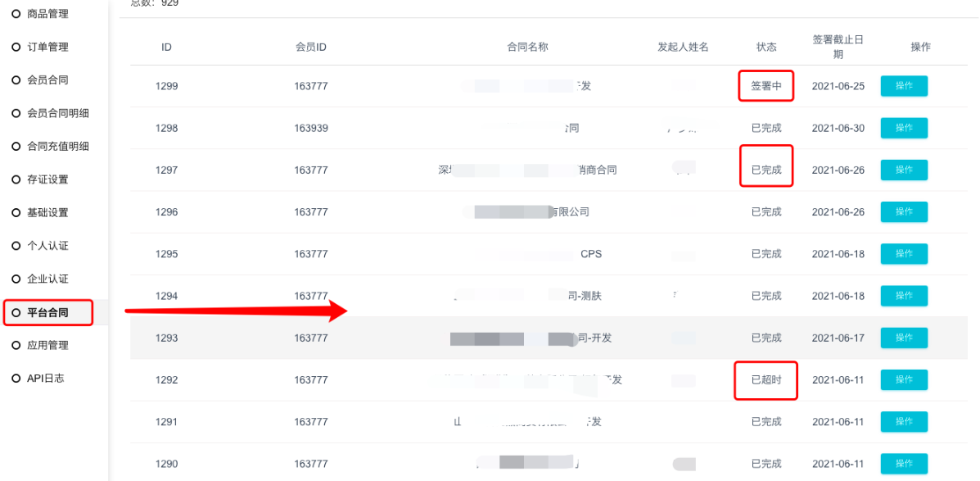The height and width of the screenshot is (481, 980).
Task: Click 操作 button for contract 1299
Action: pos(904,86)
